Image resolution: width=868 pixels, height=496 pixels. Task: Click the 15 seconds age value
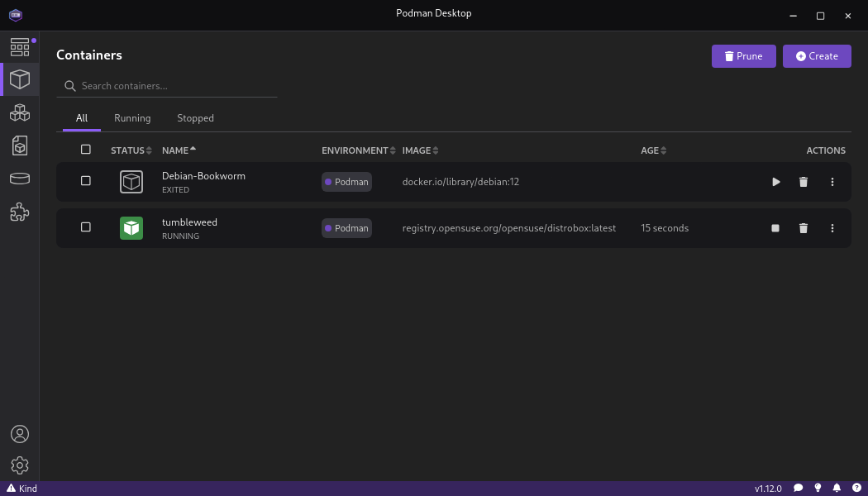click(x=665, y=228)
